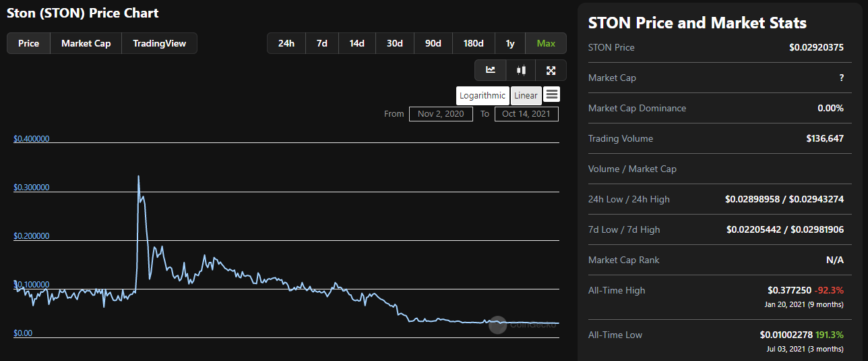Open the From date field Nov 2, 2020

(x=441, y=113)
